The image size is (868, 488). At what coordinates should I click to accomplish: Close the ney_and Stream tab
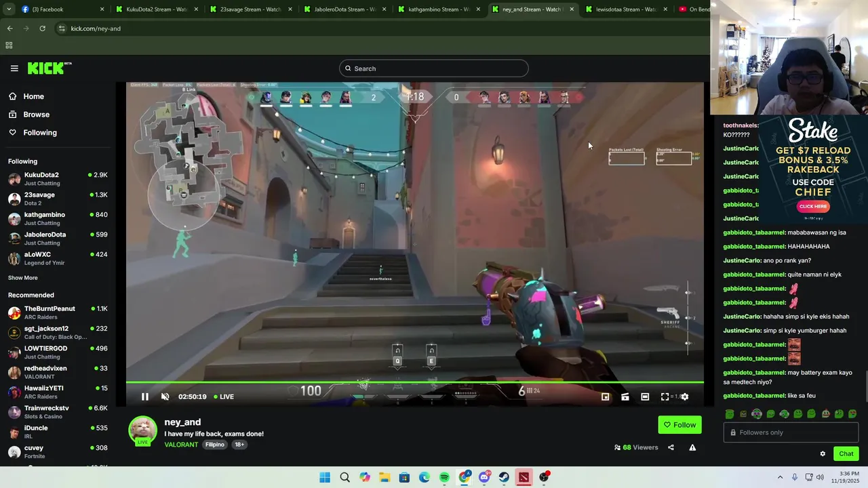pos(572,9)
